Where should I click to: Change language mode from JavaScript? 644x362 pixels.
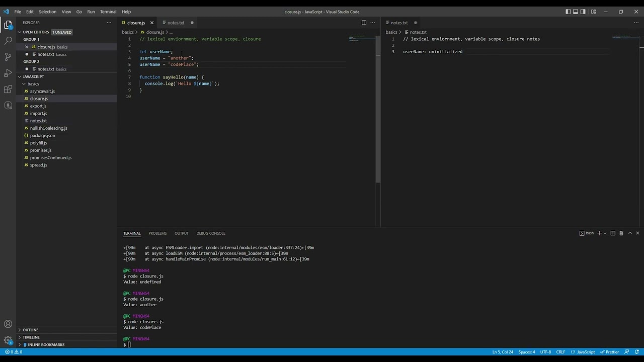tap(586, 352)
